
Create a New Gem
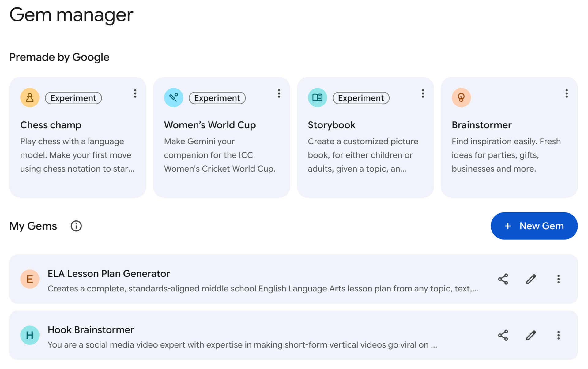(x=534, y=226)
